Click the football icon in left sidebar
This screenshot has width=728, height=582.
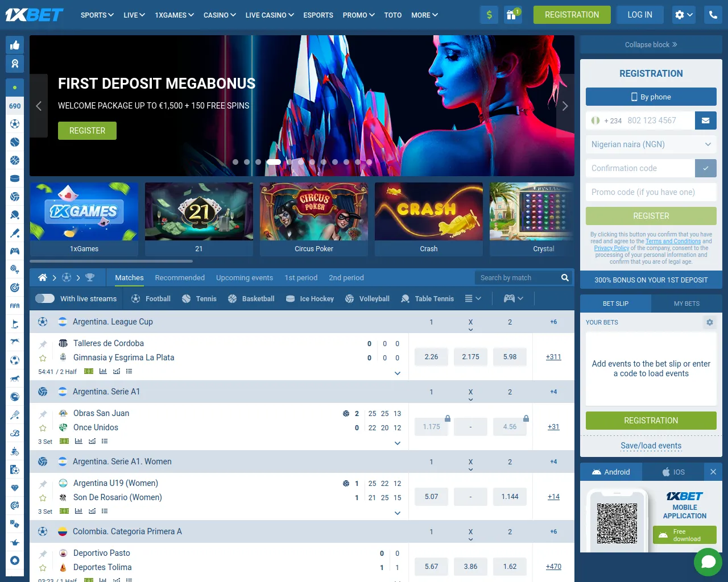point(15,124)
